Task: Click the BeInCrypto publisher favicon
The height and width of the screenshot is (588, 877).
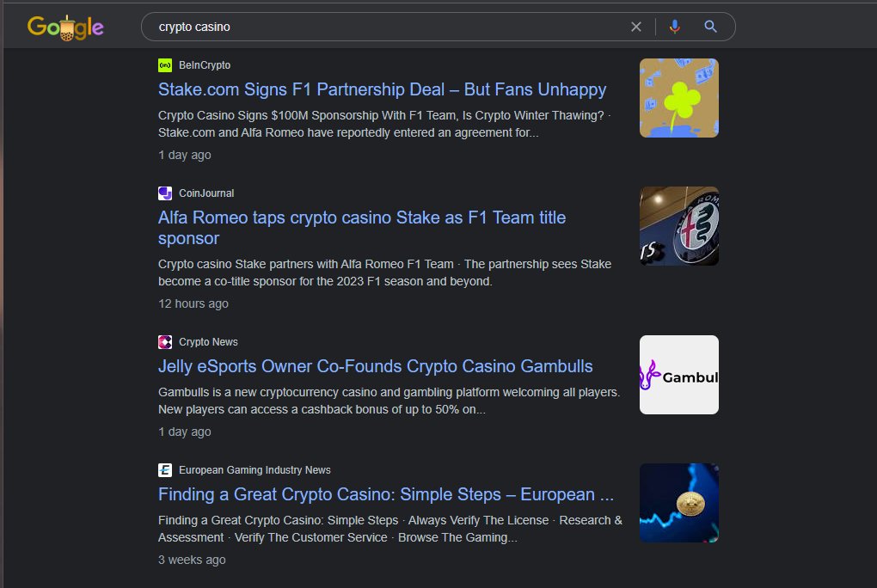Action: [x=165, y=64]
